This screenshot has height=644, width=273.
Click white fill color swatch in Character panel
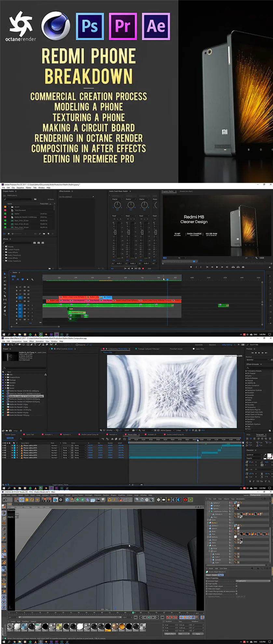[x=270, y=455]
